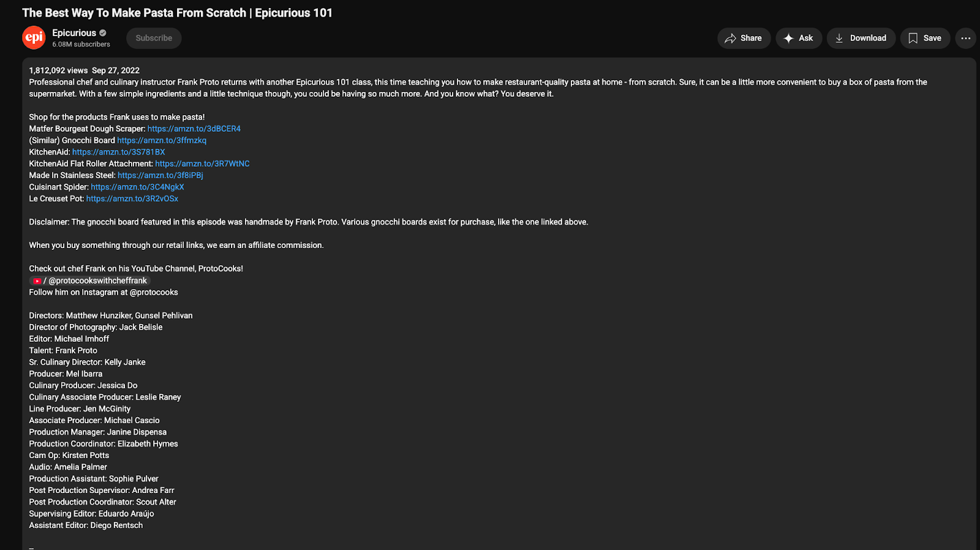Screen dimensions: 980x550
Task: Open the Epicurious channel name link
Action: 74,33
